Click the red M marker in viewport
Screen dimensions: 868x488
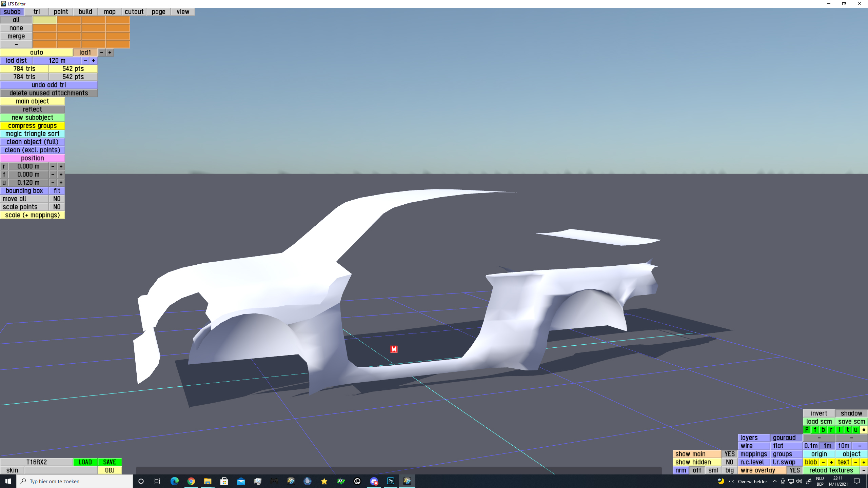tap(394, 349)
